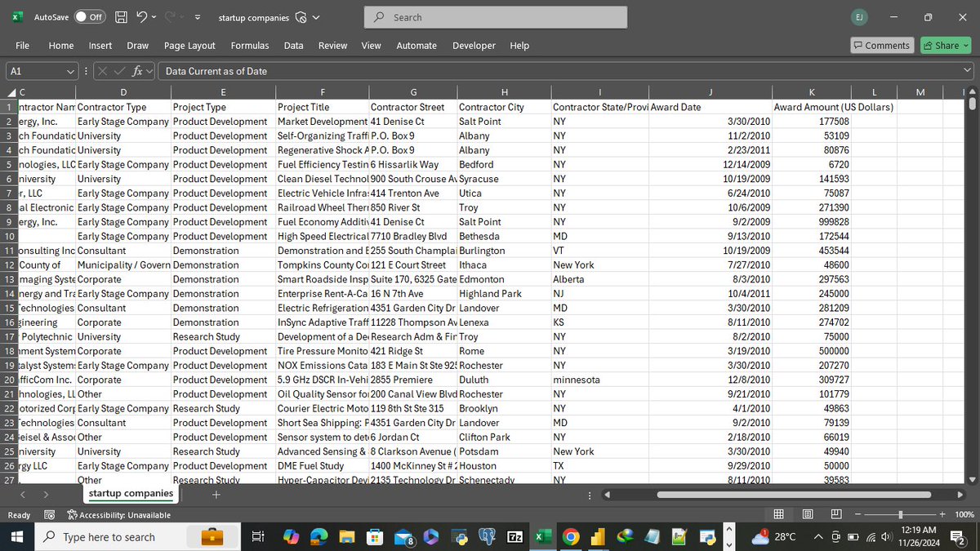Click the sensitivity shield icon beside file name
Image resolution: width=980 pixels, height=551 pixels.
tap(301, 17)
